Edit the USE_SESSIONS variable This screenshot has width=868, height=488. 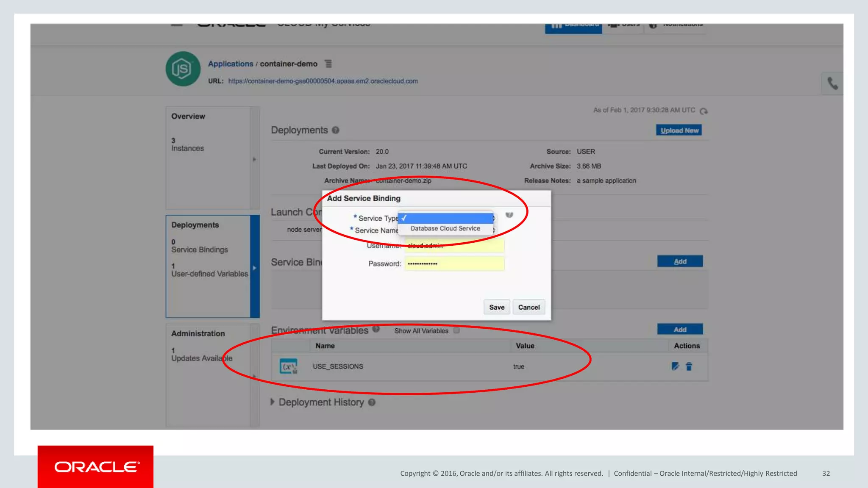tap(675, 366)
